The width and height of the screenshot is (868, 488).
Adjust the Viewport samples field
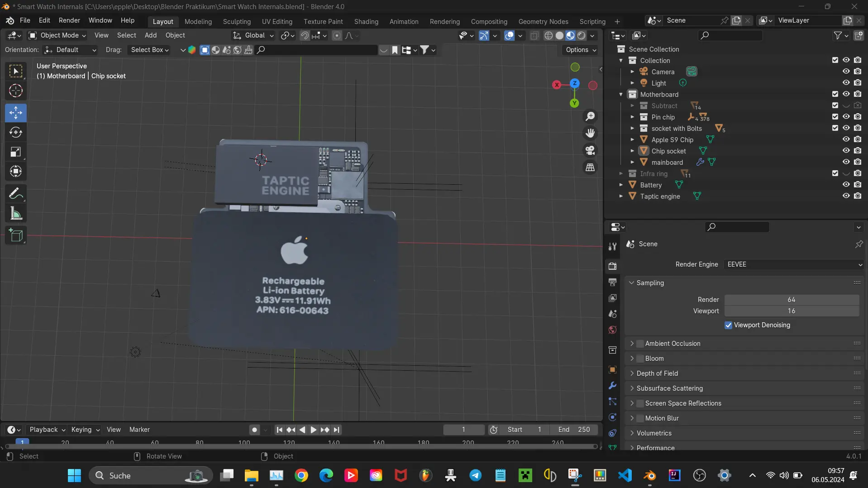tap(792, 311)
